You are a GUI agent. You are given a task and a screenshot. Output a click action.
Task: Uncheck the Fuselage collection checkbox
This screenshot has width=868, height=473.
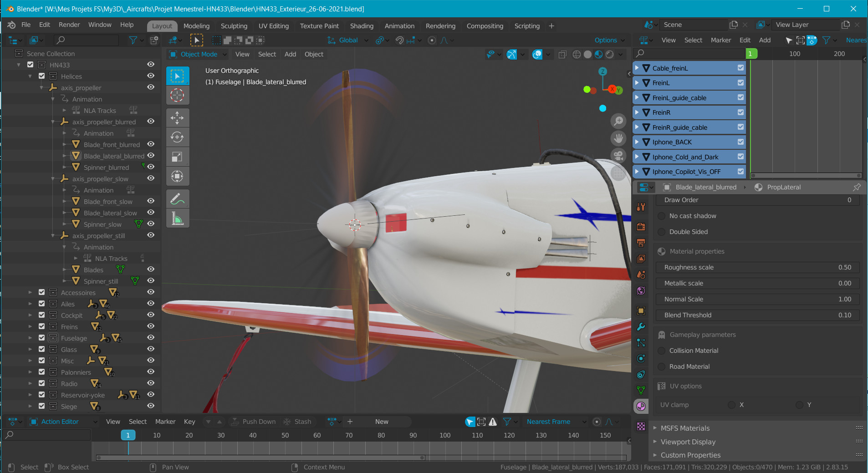tap(41, 338)
